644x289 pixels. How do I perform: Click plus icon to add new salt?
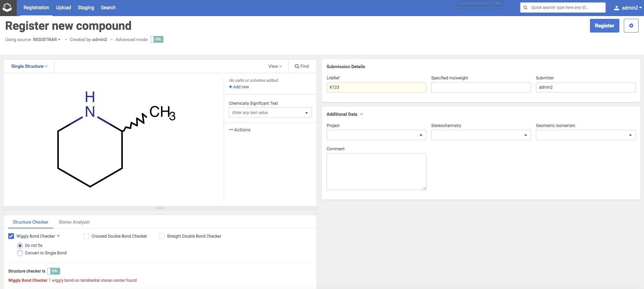tap(231, 87)
